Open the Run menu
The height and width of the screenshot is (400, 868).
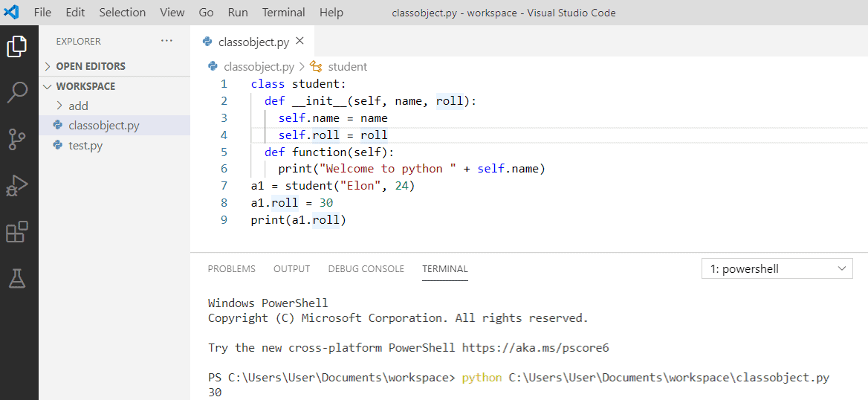[238, 12]
